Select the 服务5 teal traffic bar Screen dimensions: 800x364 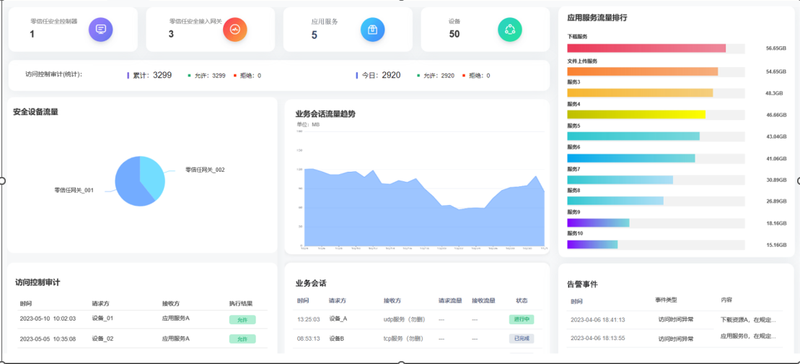click(x=633, y=136)
